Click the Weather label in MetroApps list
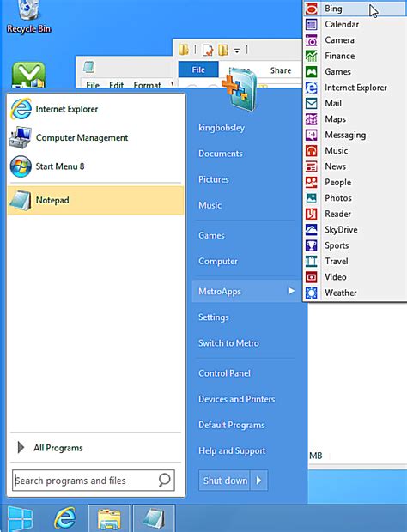The height and width of the screenshot is (532, 407). coord(341,293)
